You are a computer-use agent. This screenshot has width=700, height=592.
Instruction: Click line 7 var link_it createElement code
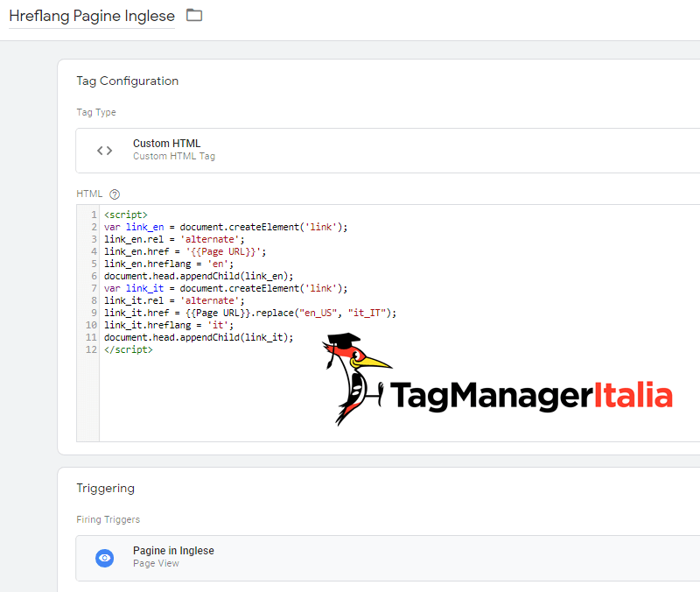tap(226, 289)
